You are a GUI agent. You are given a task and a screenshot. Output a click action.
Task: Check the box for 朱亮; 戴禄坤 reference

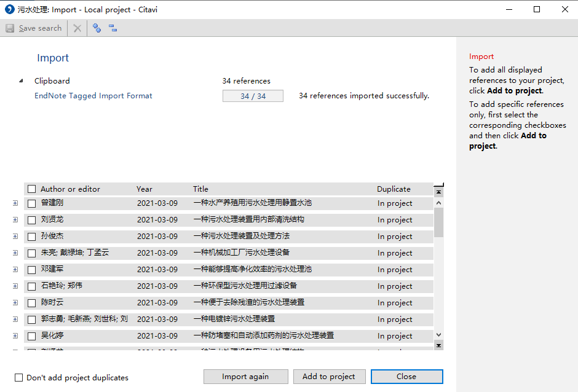(32, 253)
